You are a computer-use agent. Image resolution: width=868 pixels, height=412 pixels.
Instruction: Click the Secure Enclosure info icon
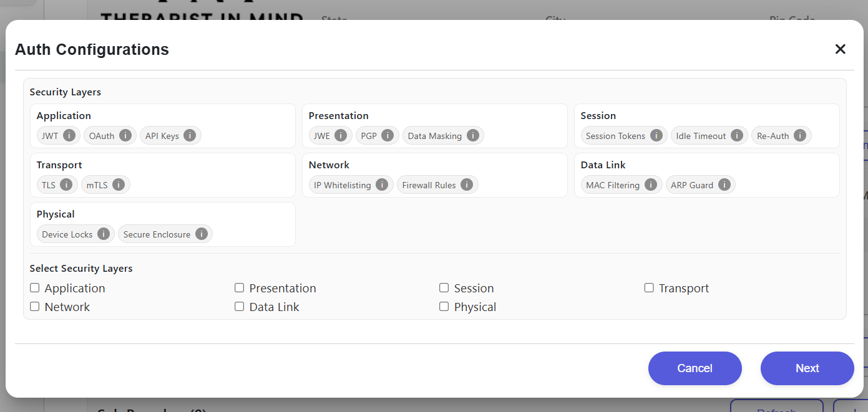tap(202, 234)
